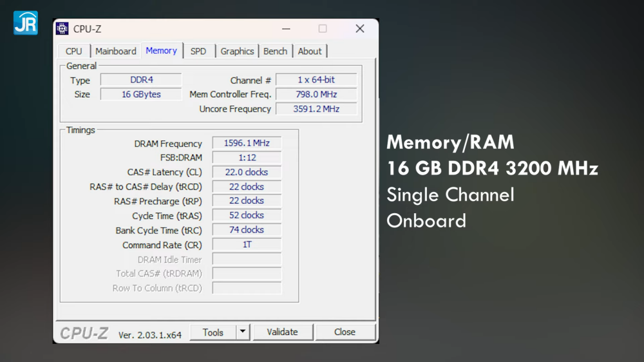
Task: Click the Bank Cycle Time (tRC) label
Action: pos(158,231)
